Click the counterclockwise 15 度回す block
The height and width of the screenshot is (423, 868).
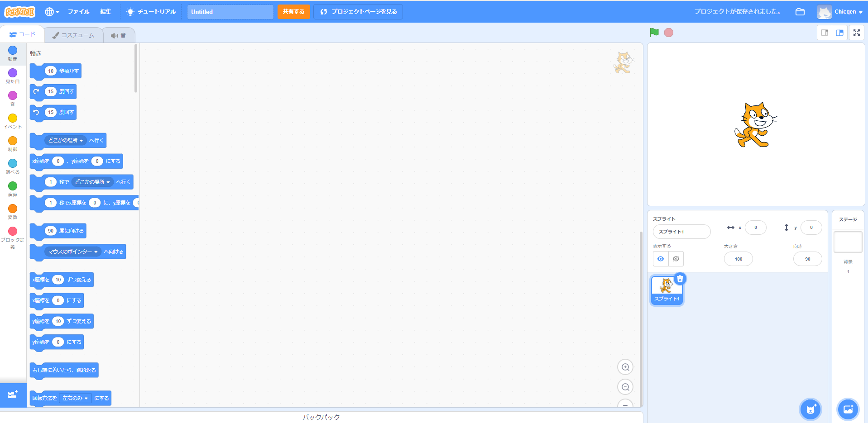53,112
